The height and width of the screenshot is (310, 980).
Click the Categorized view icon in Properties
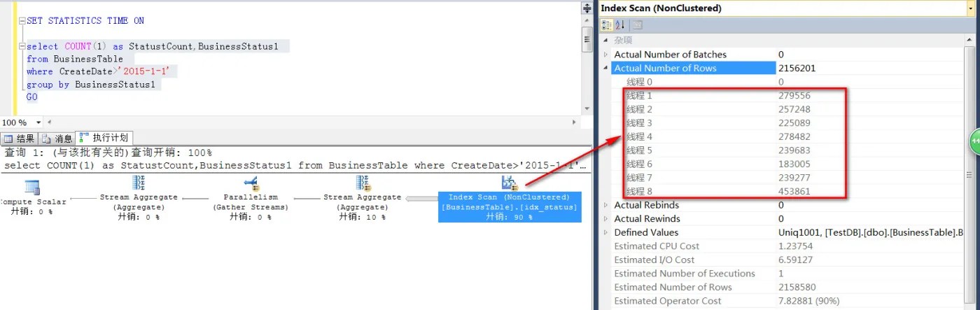click(x=608, y=24)
